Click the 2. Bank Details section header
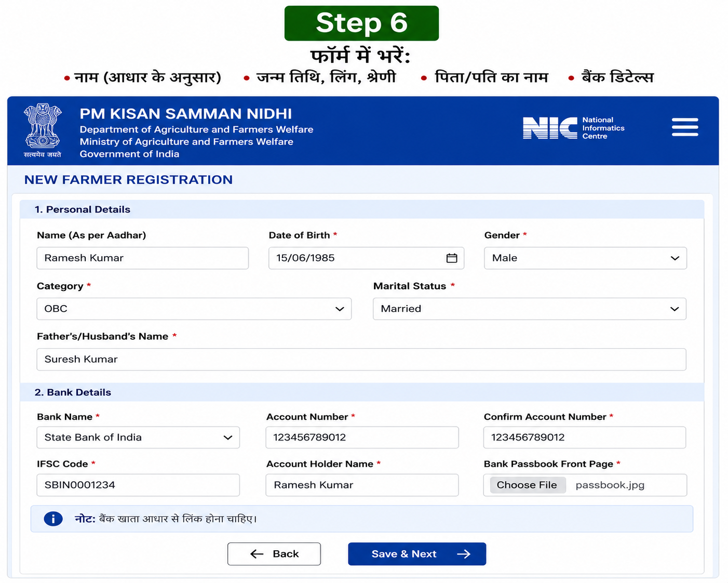Image resolution: width=728 pixels, height=583 pixels. click(x=362, y=392)
